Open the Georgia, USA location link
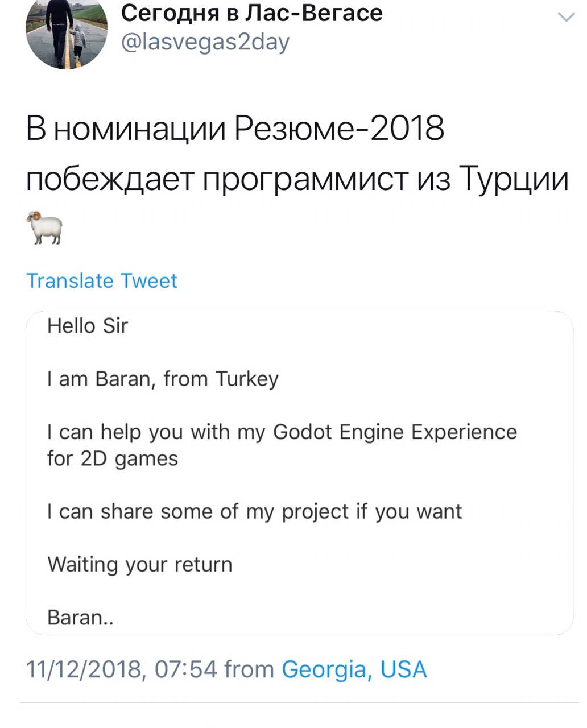 pyautogui.click(x=354, y=669)
